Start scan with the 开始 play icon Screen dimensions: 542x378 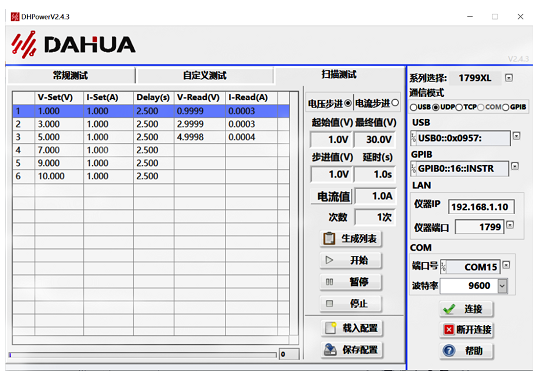(x=329, y=260)
